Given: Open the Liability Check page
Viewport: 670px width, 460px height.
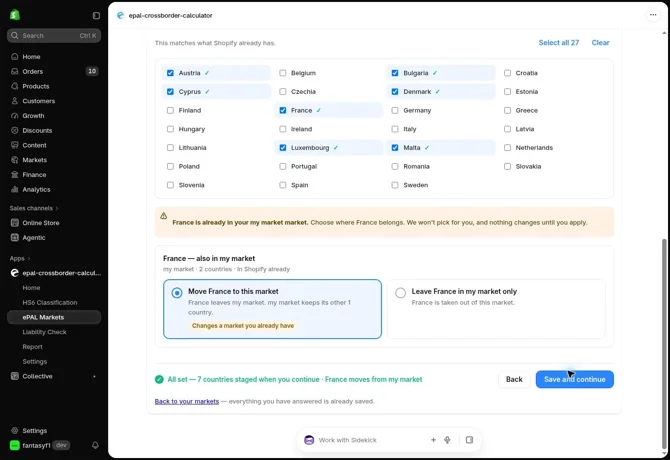Looking at the screenshot, I should tap(44, 332).
